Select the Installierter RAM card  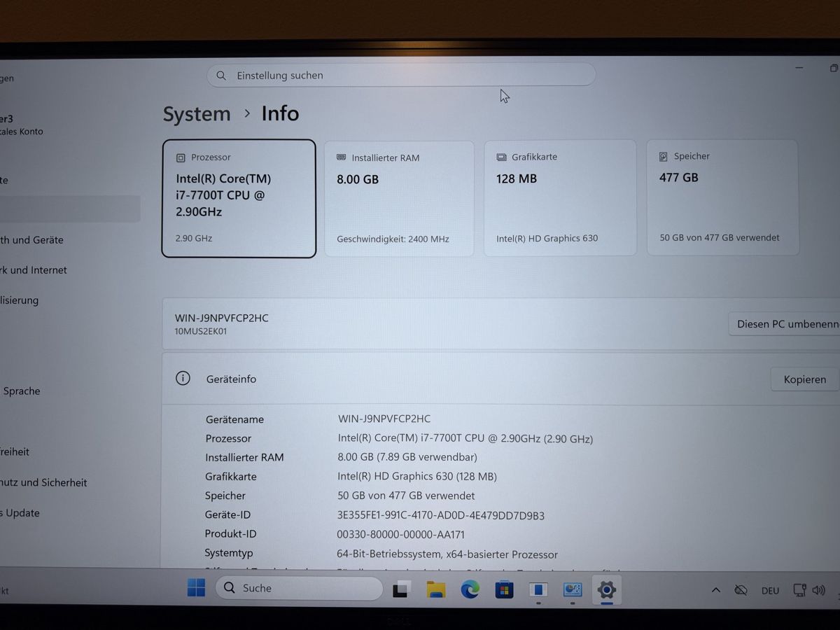[x=399, y=199]
